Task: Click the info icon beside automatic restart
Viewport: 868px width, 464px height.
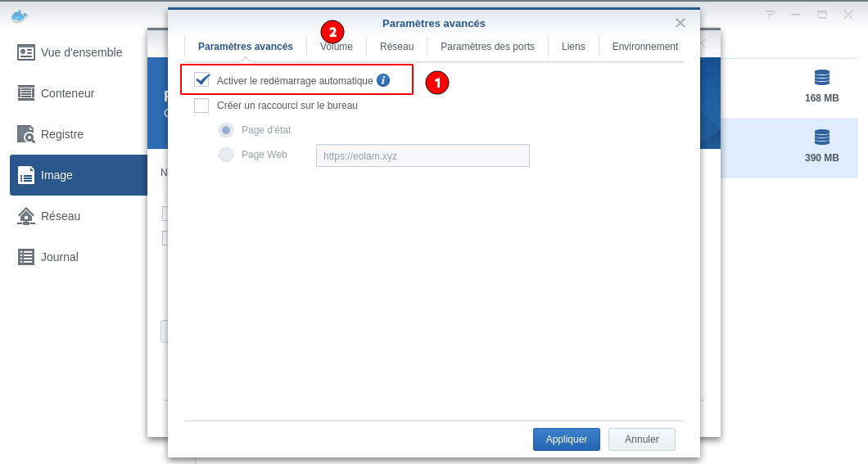Action: click(383, 80)
